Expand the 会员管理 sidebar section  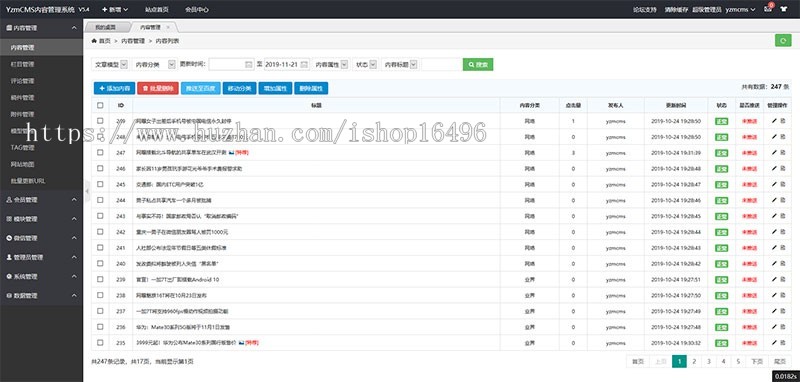point(41,200)
